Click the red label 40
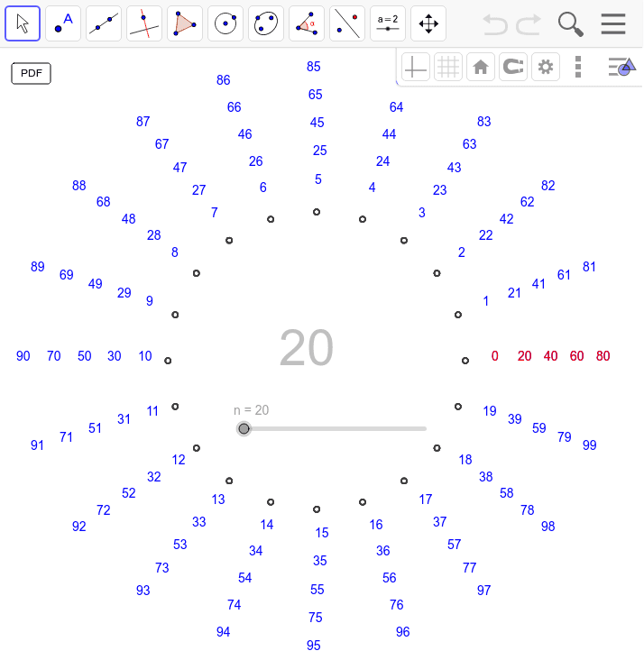 [x=550, y=356]
